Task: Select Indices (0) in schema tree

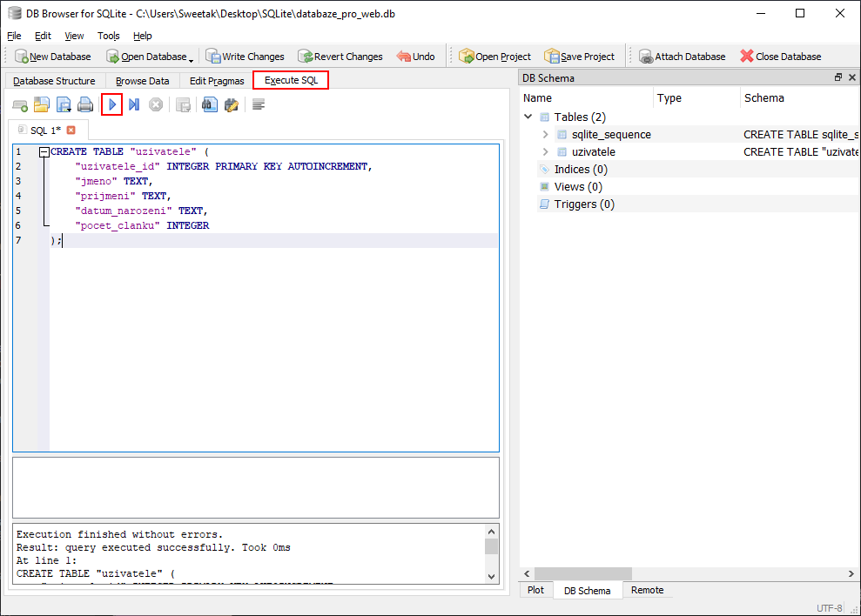Action: [581, 170]
